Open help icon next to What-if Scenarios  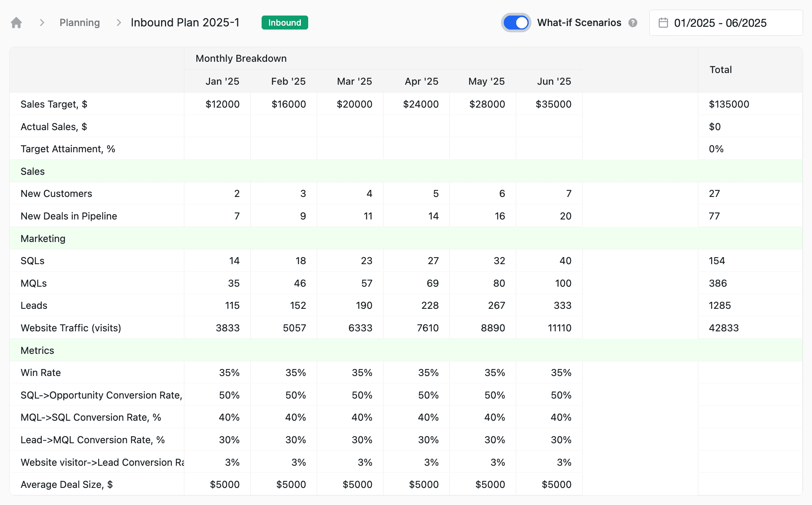pyautogui.click(x=633, y=23)
